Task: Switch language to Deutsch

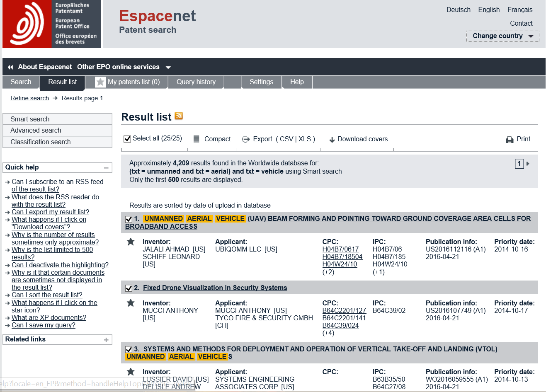Action: (x=458, y=10)
